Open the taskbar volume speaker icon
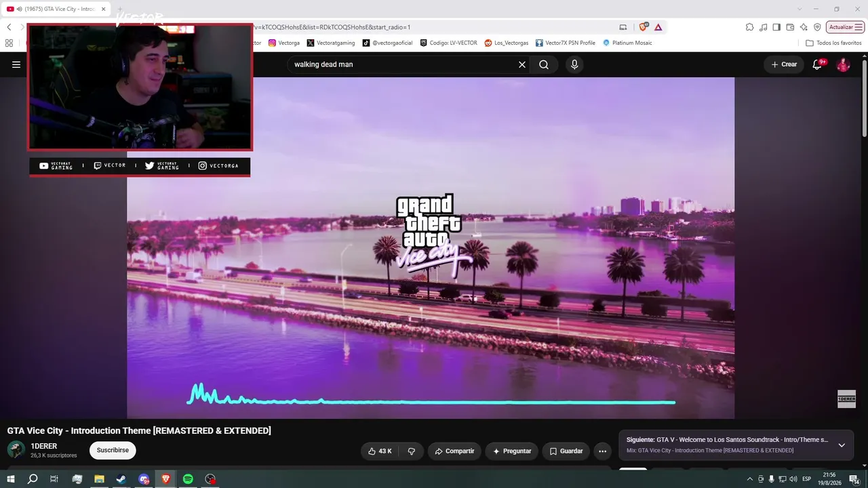This screenshot has width=868, height=488. [793, 479]
